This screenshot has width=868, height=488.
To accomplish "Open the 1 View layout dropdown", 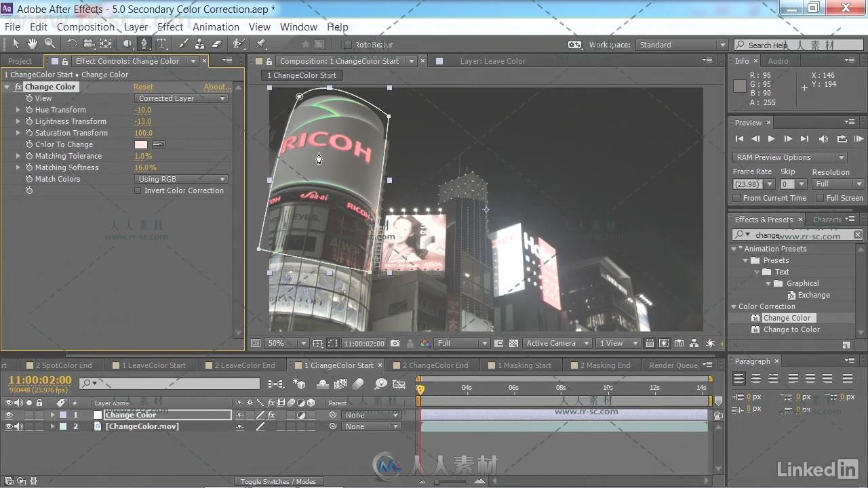I will coord(617,344).
